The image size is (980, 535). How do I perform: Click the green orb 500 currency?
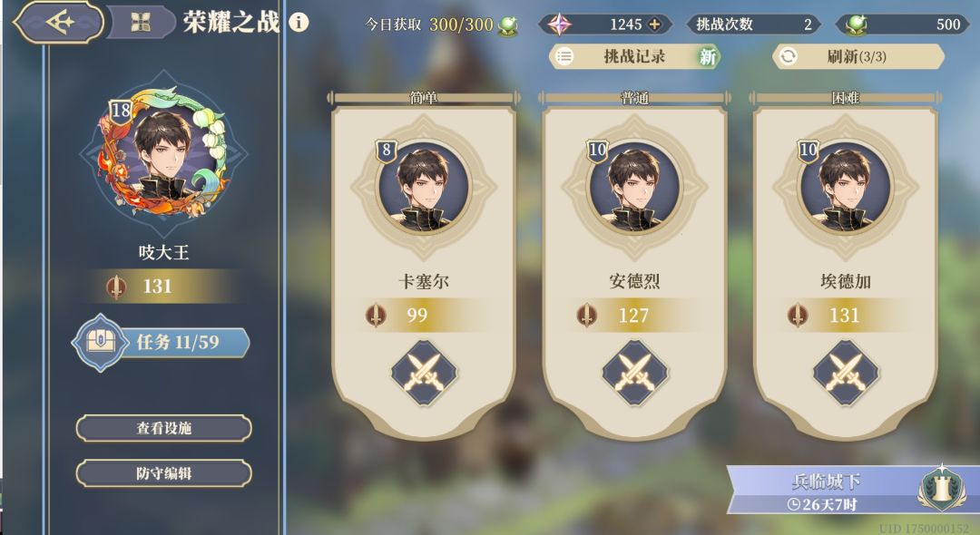[903, 24]
